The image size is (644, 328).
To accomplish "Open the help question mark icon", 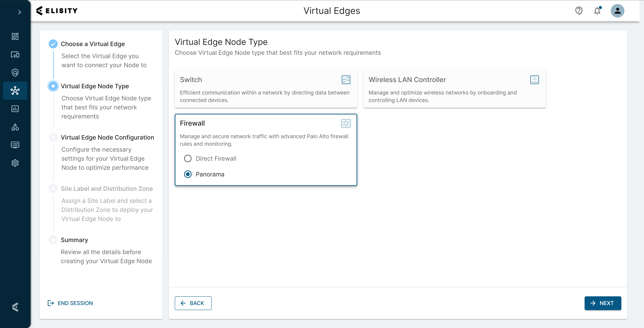I will pos(578,11).
